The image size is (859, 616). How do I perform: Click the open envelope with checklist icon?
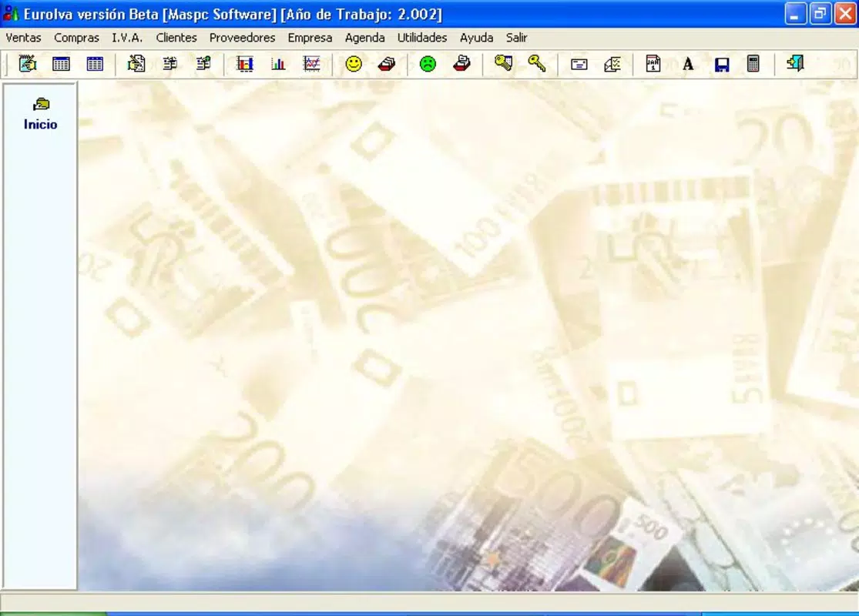pos(612,64)
